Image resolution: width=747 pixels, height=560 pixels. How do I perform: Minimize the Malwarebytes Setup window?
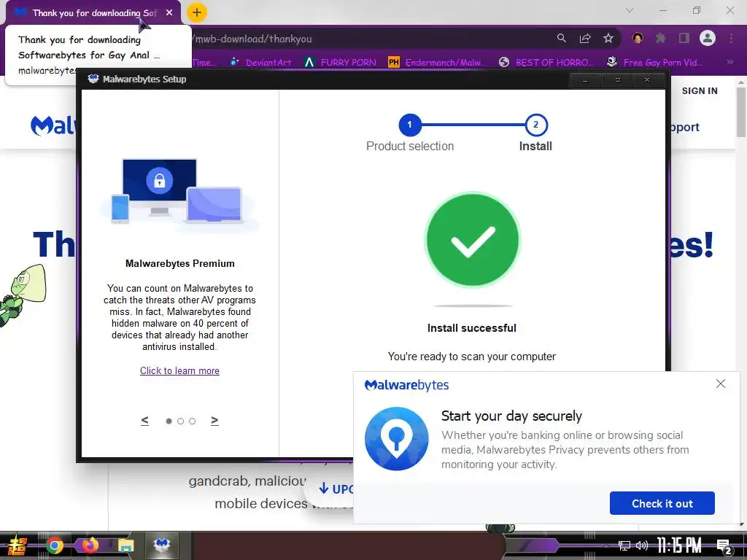pos(585,80)
